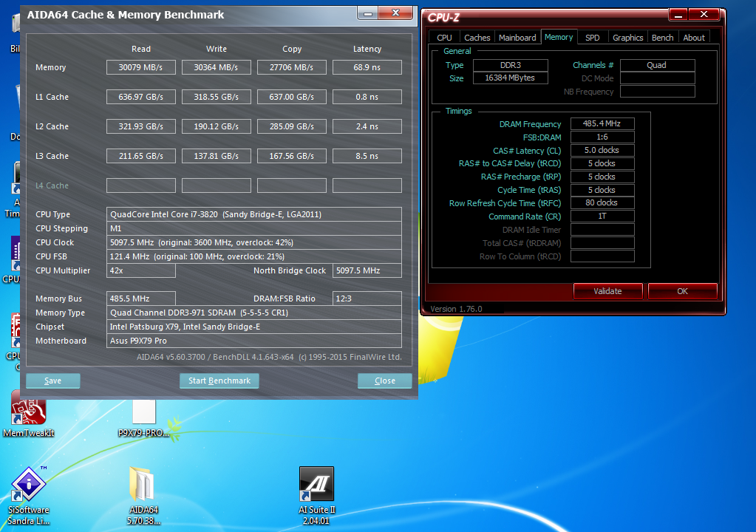Viewport: 756px width, 532px height.
Task: Minimize the AIDA64 benchmark window
Action: [367, 13]
